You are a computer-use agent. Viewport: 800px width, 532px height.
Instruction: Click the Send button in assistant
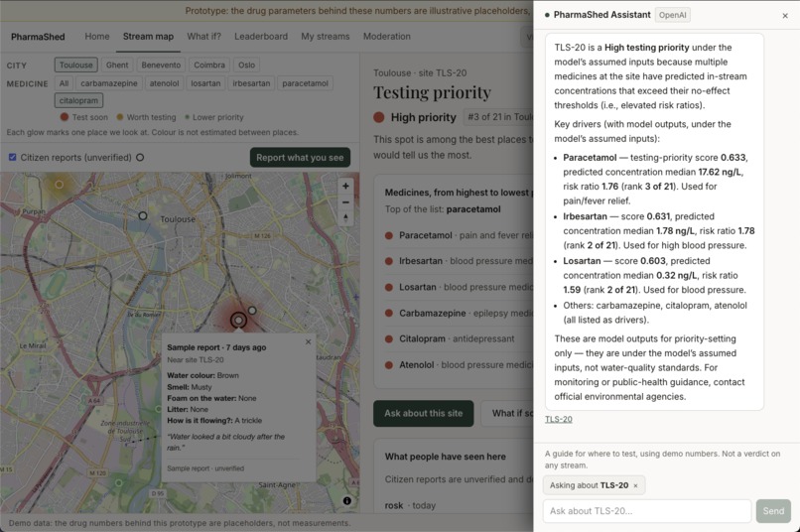[x=773, y=511]
